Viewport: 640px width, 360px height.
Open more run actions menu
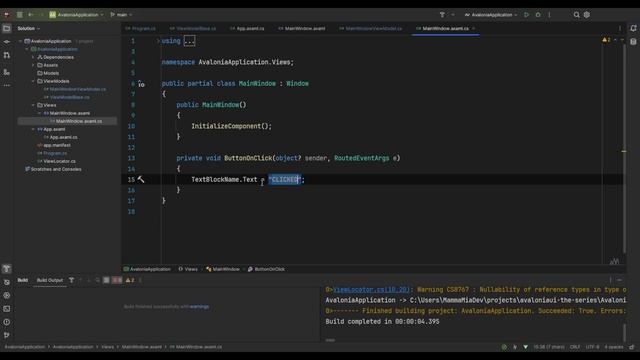coord(549,15)
